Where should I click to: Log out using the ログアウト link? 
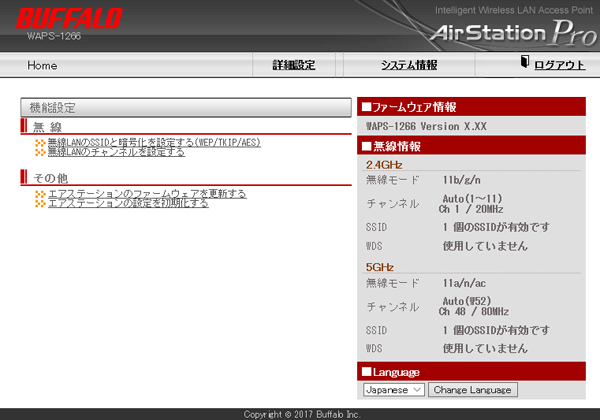pos(560,65)
